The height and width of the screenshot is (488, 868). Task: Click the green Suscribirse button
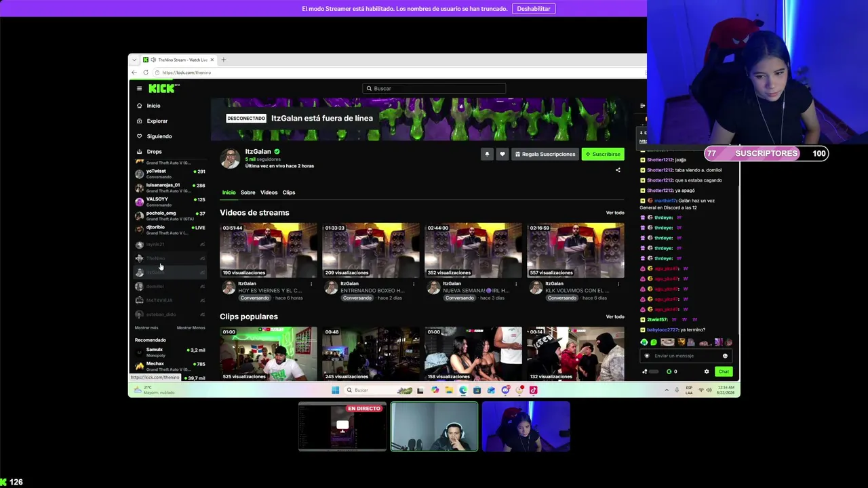point(603,155)
